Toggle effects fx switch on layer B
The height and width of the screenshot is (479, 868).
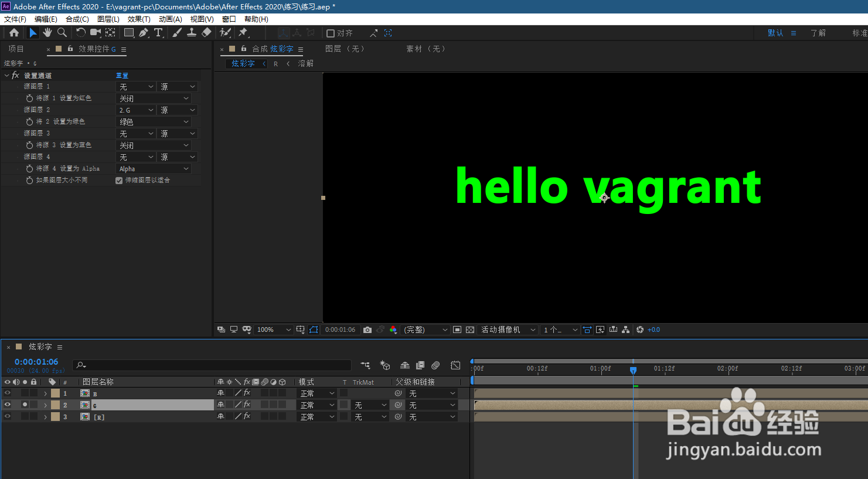tap(247, 393)
